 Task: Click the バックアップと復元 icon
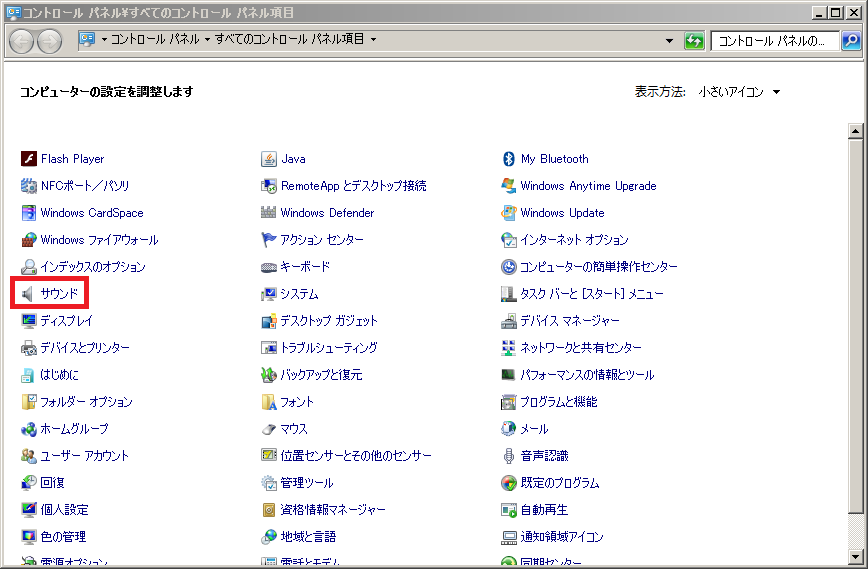(x=268, y=375)
